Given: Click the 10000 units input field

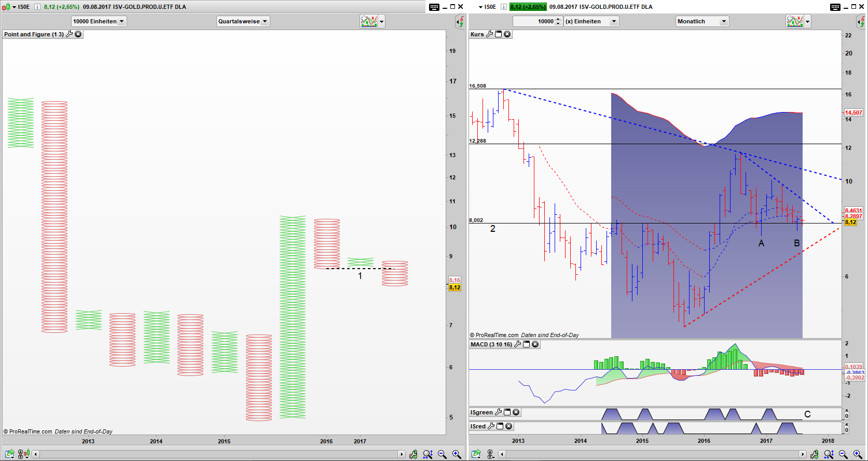Looking at the screenshot, I should [534, 21].
